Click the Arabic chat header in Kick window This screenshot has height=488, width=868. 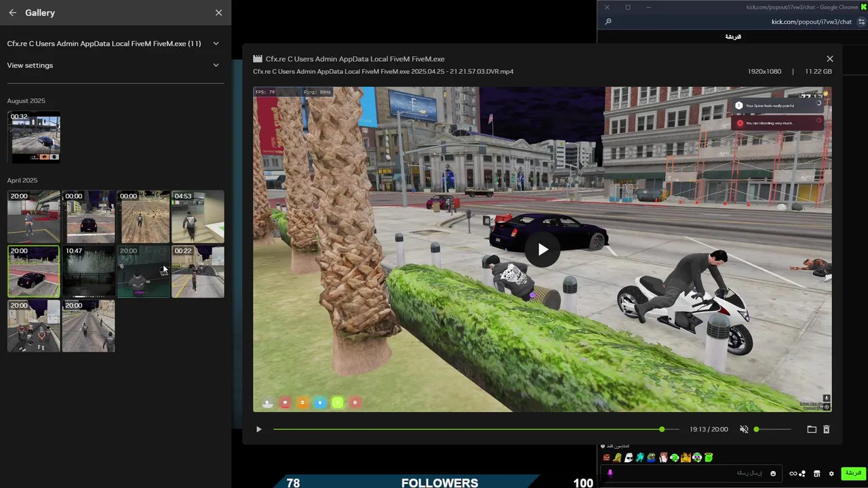pyautogui.click(x=733, y=37)
